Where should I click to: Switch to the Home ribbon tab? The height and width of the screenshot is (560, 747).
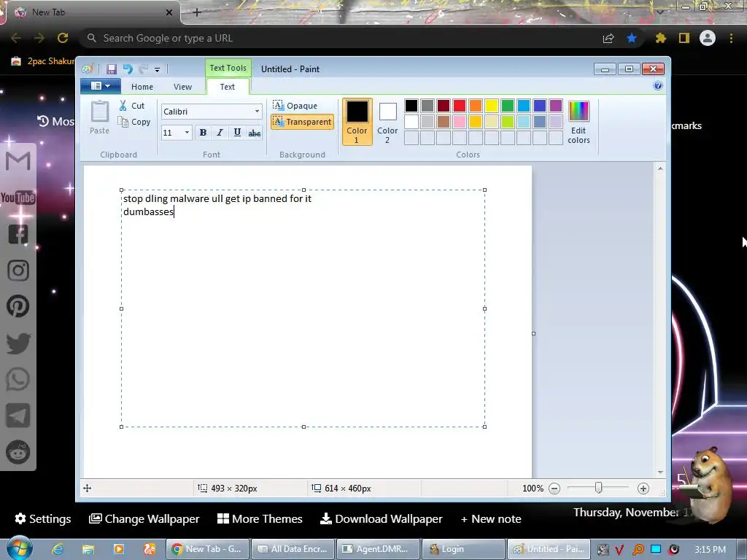(142, 87)
